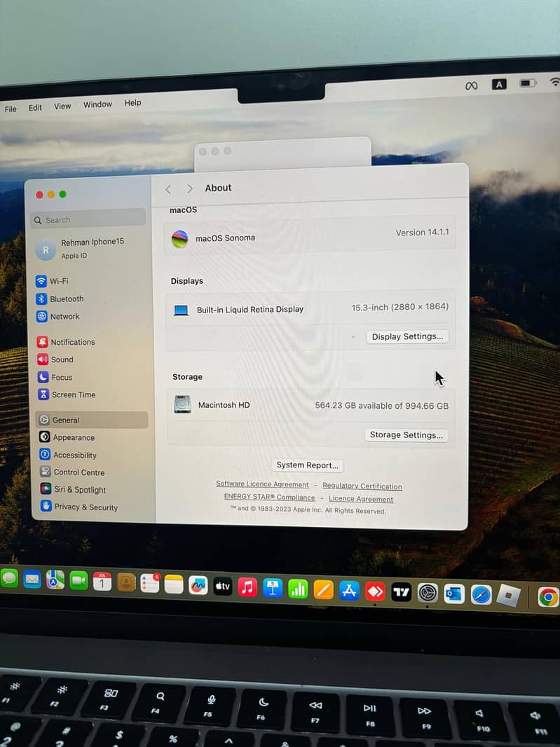Open the Licence Agreement link
Screen dimensions: 560x747
(361, 499)
